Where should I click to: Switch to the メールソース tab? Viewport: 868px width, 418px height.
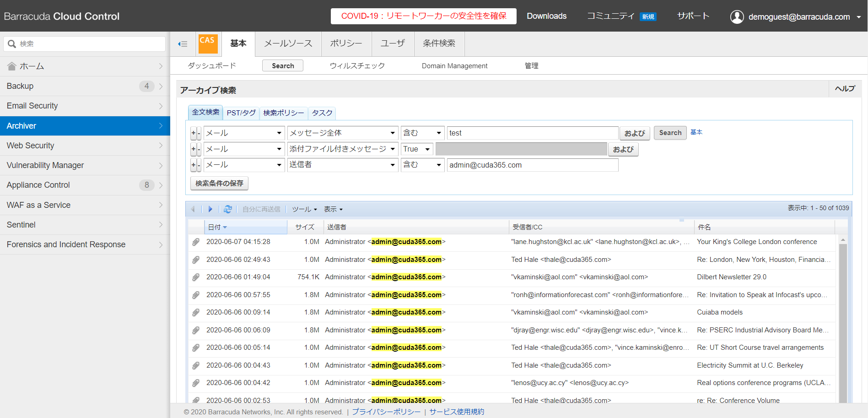pyautogui.click(x=288, y=43)
